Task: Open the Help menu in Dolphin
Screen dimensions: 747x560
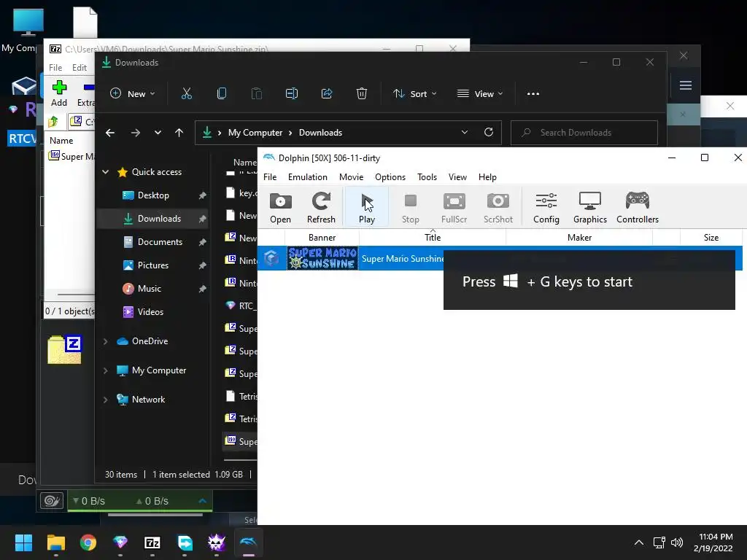Action: click(x=487, y=177)
